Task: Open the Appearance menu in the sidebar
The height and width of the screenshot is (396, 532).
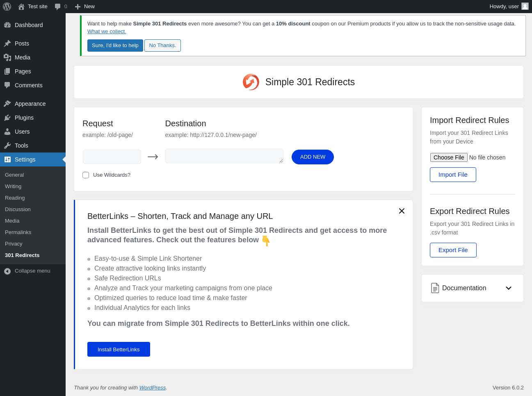Action: coord(30,104)
